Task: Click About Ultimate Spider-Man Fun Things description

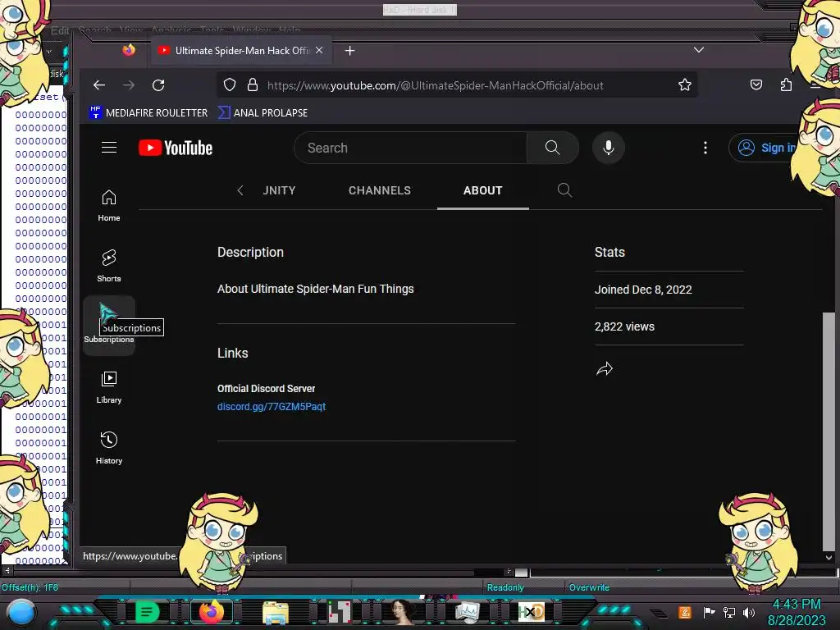Action: (316, 289)
